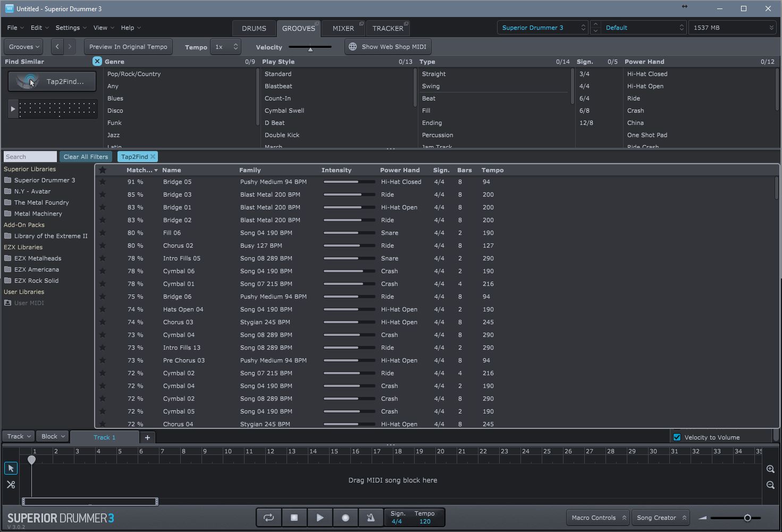Detach the Mixer tab window
782x532 pixels.
(361, 23)
